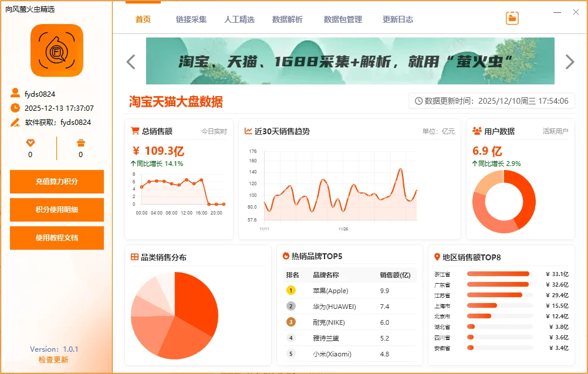The width and height of the screenshot is (588, 374).
Task: Click the grid icon beside 品类销售分布
Action: (135, 257)
